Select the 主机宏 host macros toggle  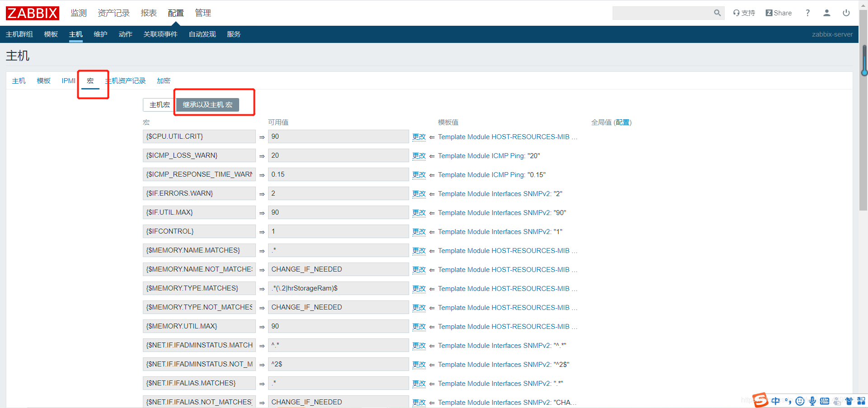(x=160, y=105)
